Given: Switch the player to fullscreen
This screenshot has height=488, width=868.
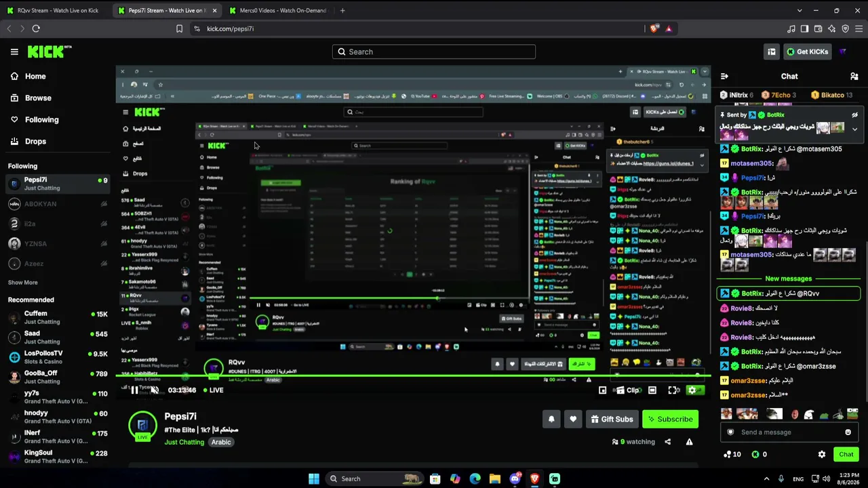Looking at the screenshot, I should [673, 390].
